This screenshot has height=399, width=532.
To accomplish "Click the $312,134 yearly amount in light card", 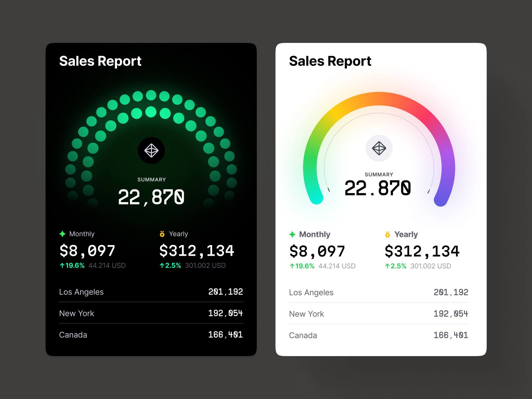I will [x=422, y=251].
